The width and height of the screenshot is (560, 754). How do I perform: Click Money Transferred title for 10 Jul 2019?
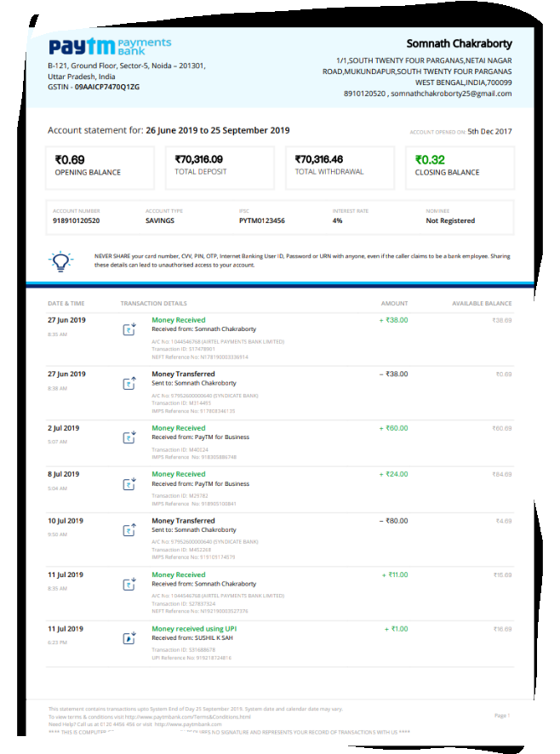tap(183, 521)
